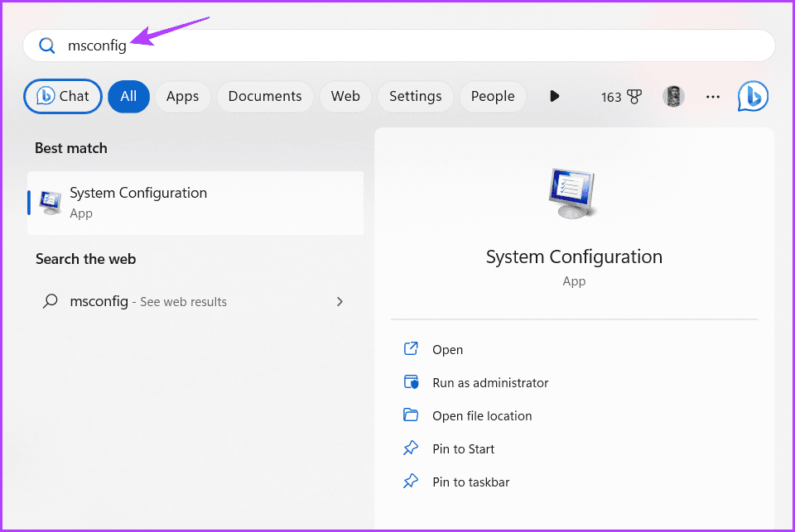Select the All filter tab

pos(128,96)
